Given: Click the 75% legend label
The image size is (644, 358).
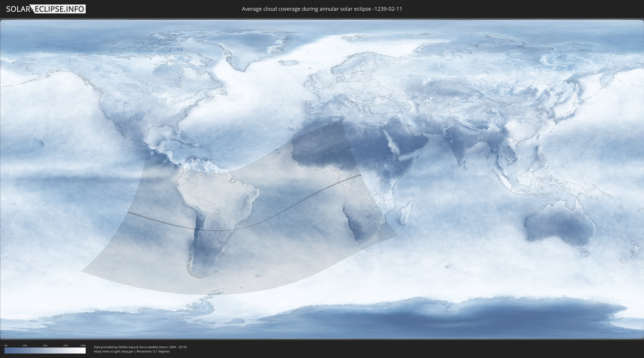Looking at the screenshot, I should (x=65, y=345).
